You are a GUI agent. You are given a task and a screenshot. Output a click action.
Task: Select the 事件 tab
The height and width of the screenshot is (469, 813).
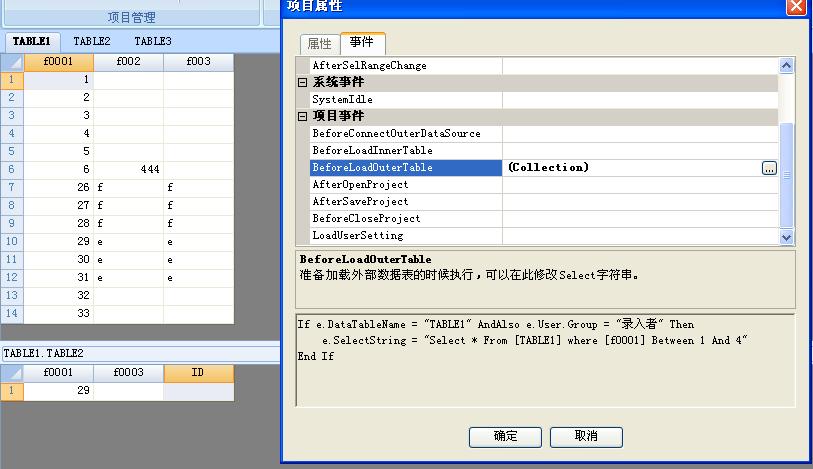coord(362,43)
